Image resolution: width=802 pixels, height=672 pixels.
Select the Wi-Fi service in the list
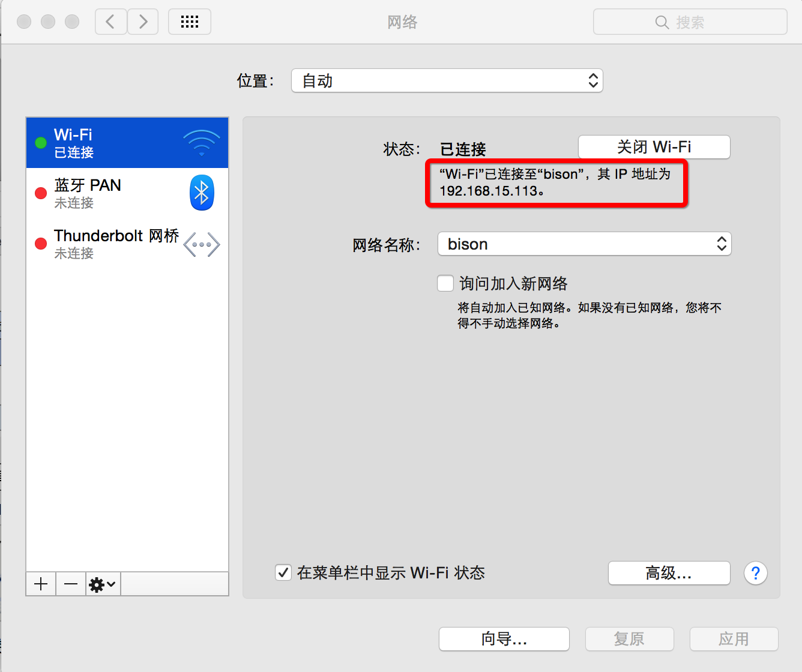point(127,143)
